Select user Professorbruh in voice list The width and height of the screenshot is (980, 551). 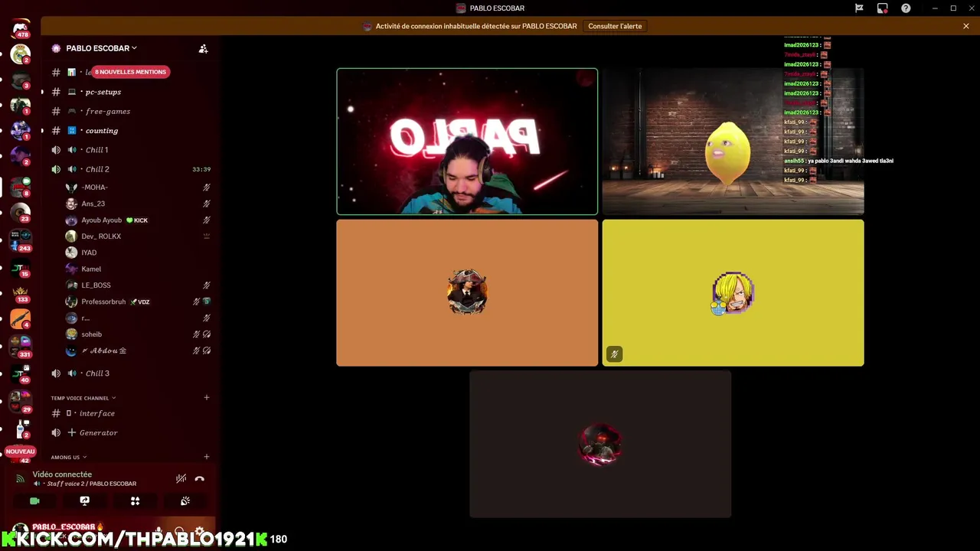click(138, 302)
